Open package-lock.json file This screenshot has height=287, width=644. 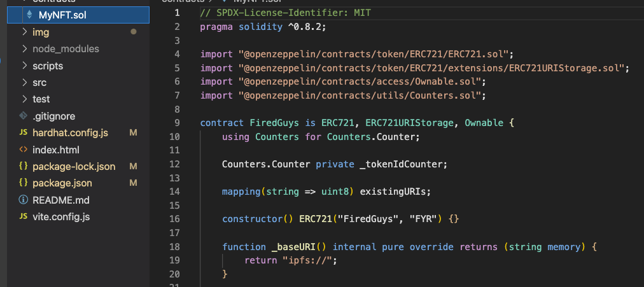point(74,167)
